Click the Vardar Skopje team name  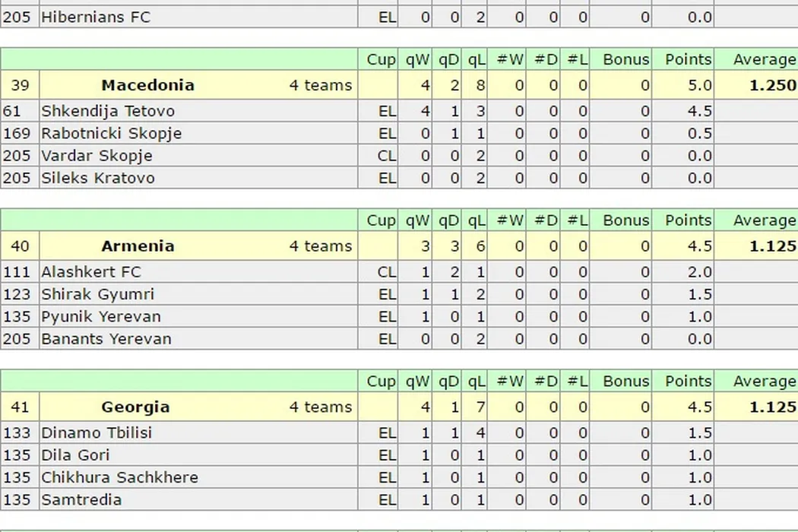pos(97,156)
